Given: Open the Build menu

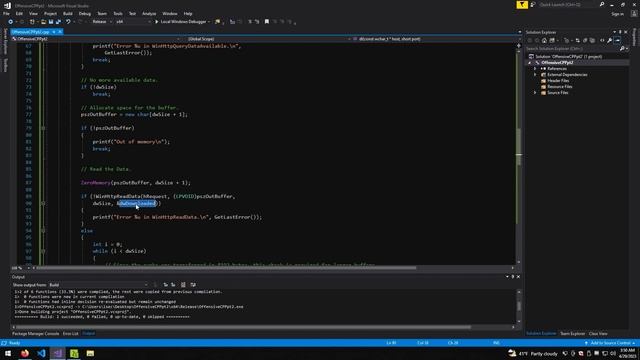Looking at the screenshot, I should point(67,13).
